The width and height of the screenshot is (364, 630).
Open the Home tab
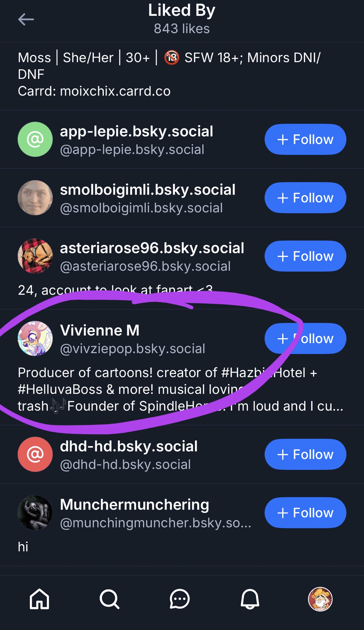[x=39, y=599]
